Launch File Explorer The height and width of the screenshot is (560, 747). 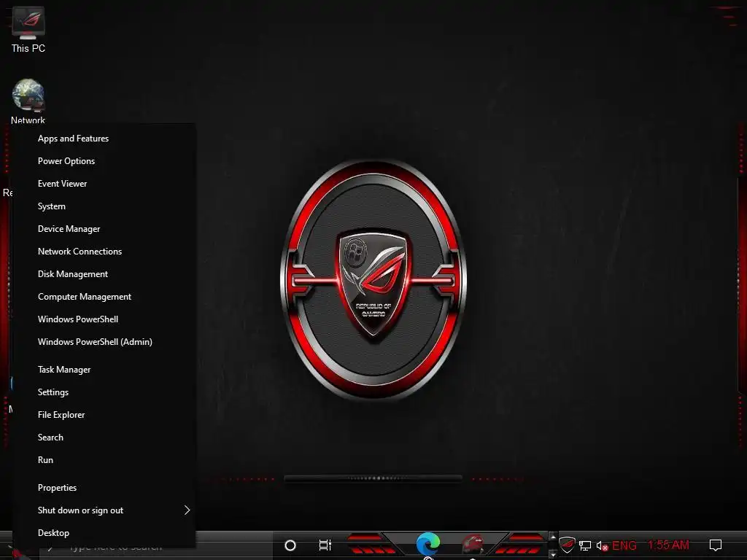104,415
